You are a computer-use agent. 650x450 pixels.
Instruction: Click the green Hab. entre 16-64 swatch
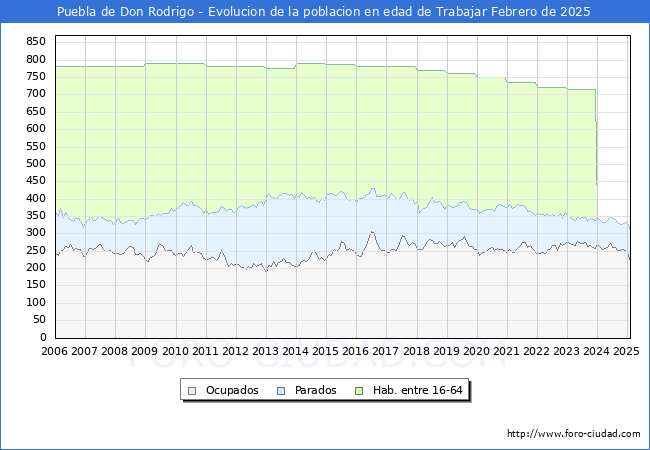tap(359, 391)
